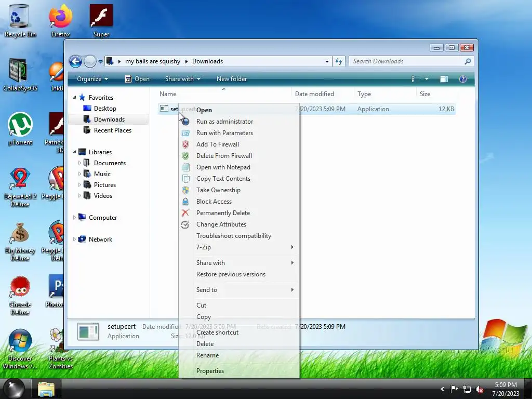This screenshot has width=532, height=399.
Task: Click the New folder toolbar button
Action: coord(232,79)
